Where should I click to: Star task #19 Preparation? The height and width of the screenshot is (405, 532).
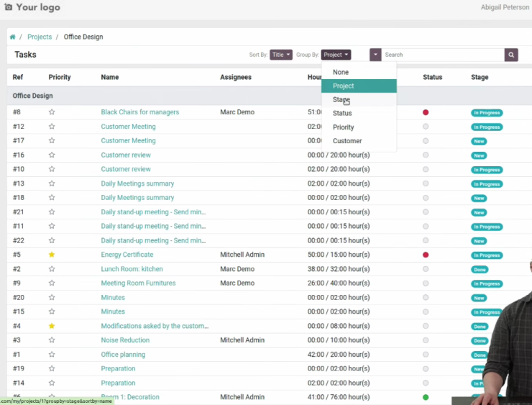52,369
